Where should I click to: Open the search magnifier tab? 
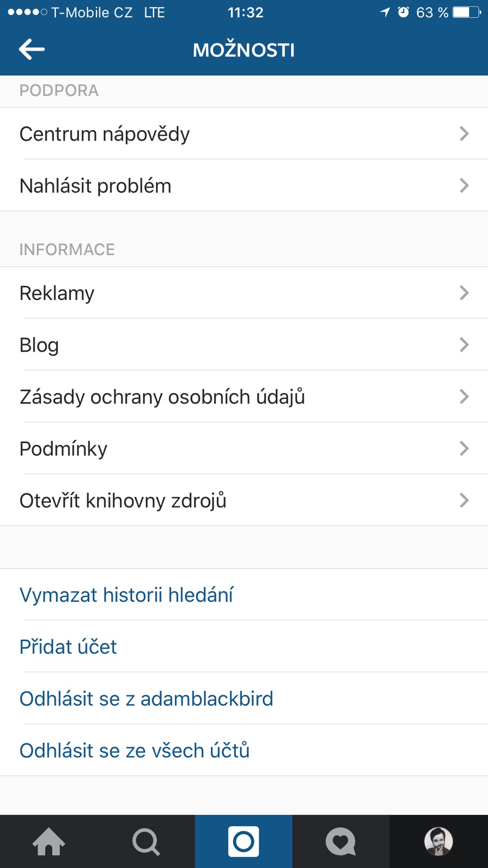pos(146,841)
